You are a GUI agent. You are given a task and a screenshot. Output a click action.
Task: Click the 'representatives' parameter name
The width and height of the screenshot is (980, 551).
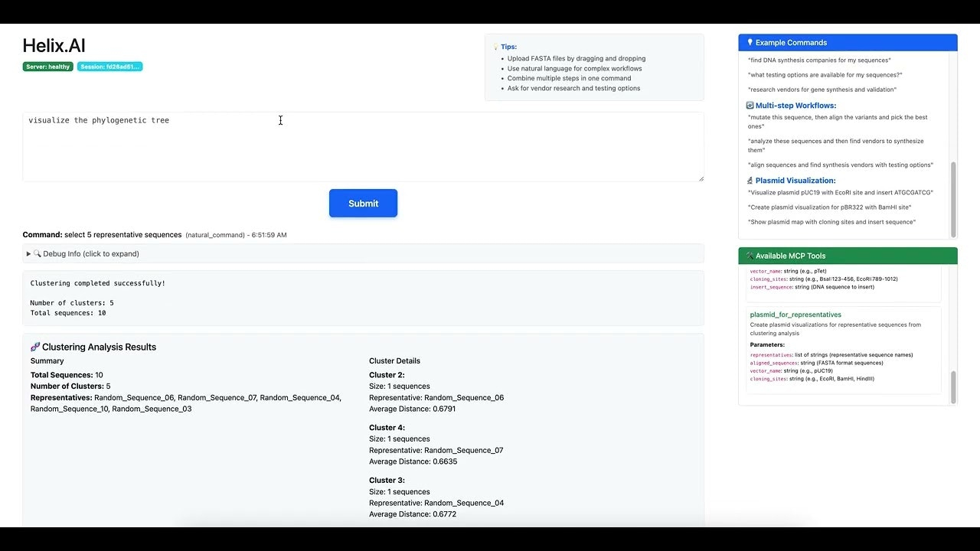pyautogui.click(x=771, y=355)
